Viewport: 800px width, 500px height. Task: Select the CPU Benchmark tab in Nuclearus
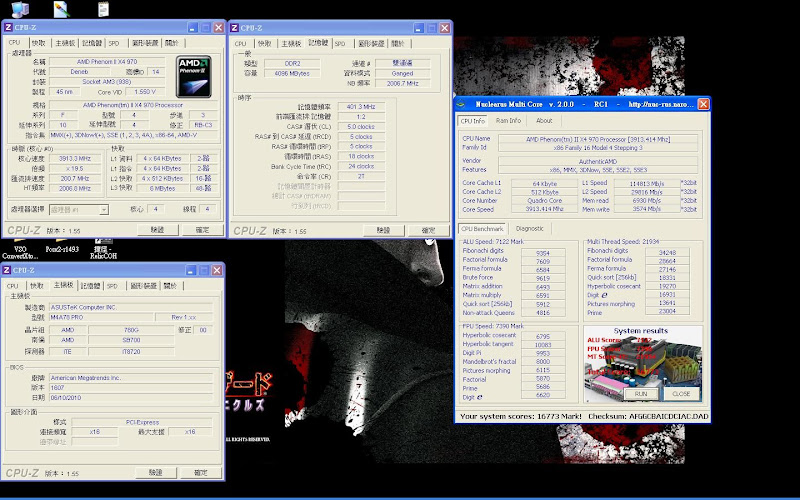[482, 229]
